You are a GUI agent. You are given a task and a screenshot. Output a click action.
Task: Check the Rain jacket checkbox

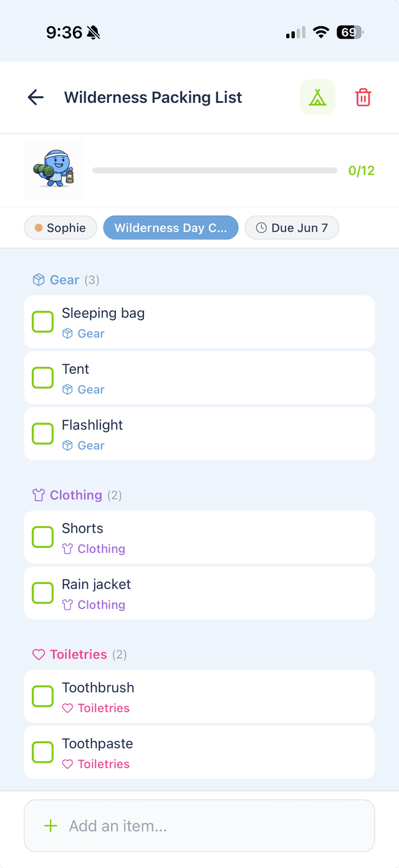pos(42,593)
